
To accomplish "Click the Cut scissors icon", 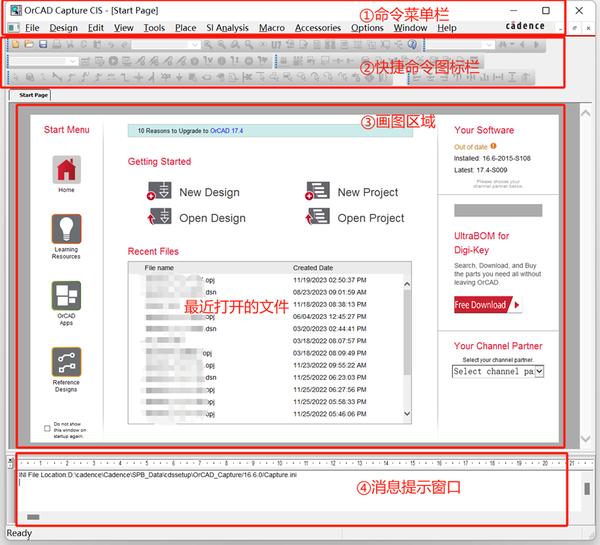I will [70, 44].
